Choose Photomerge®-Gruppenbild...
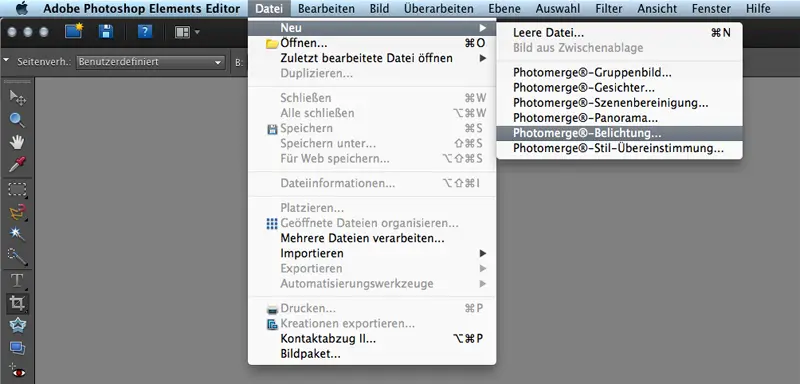This screenshot has width=800, height=384. click(x=619, y=72)
